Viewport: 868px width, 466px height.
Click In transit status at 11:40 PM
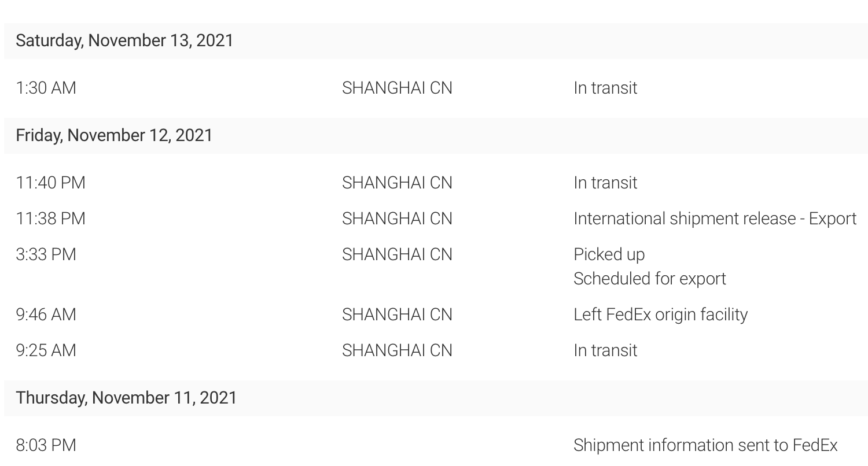(605, 183)
